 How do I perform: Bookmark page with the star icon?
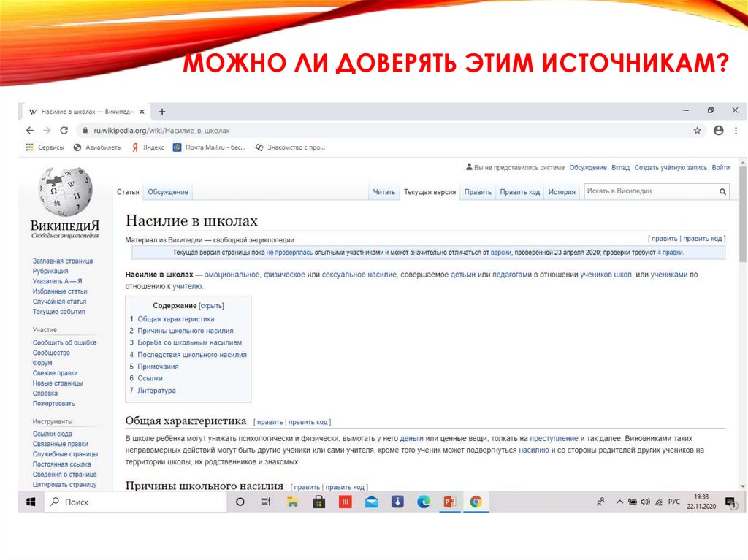[x=697, y=130]
